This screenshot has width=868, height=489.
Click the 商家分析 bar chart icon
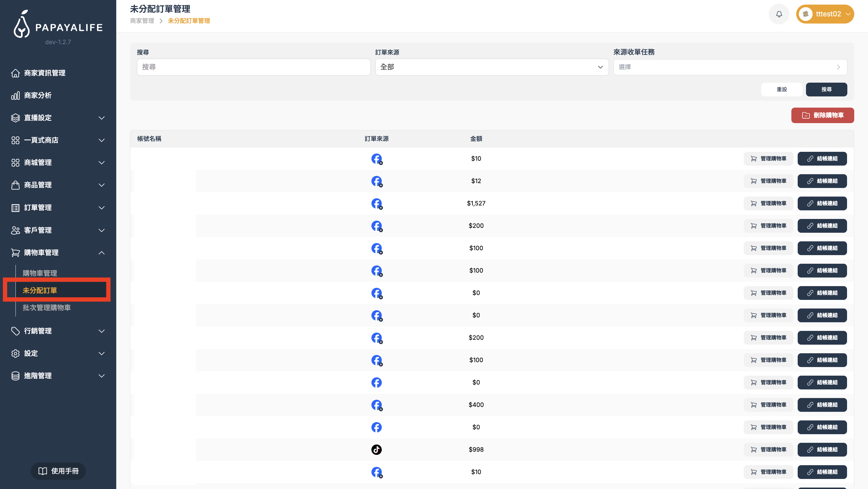tap(15, 96)
